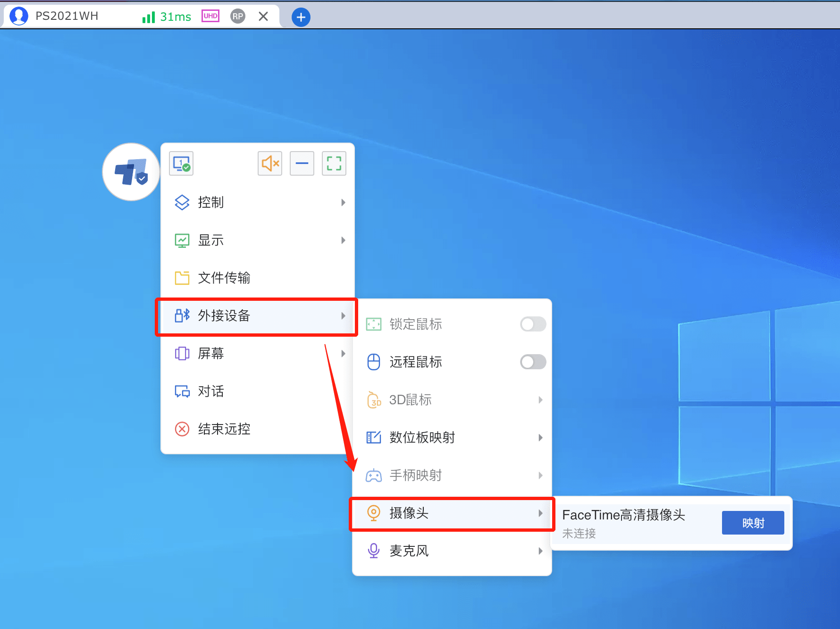Image resolution: width=840 pixels, height=629 pixels.
Task: Expand the 数位板映射 submenu arrow
Action: 540,437
